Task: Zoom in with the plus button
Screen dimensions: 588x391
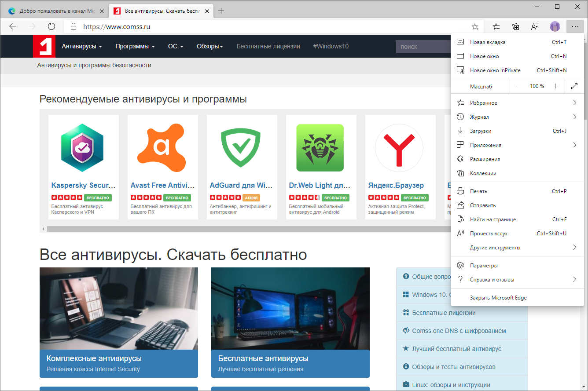Action: [555, 86]
